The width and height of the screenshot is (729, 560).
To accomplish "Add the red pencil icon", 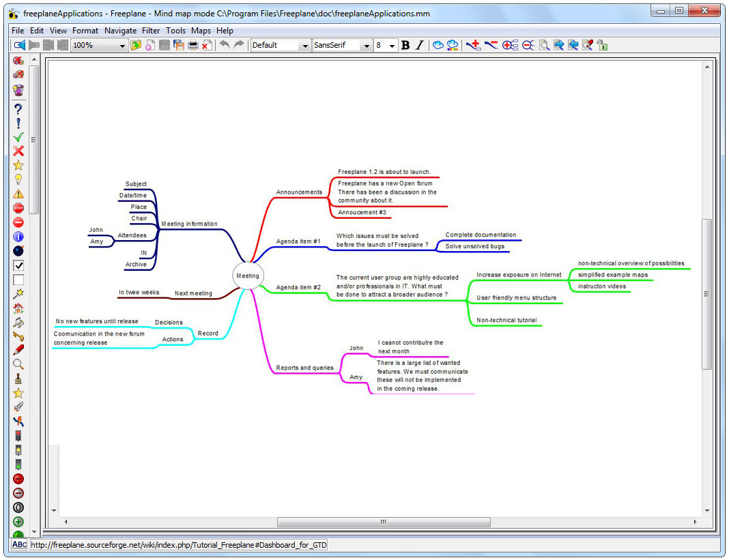I will [x=18, y=350].
